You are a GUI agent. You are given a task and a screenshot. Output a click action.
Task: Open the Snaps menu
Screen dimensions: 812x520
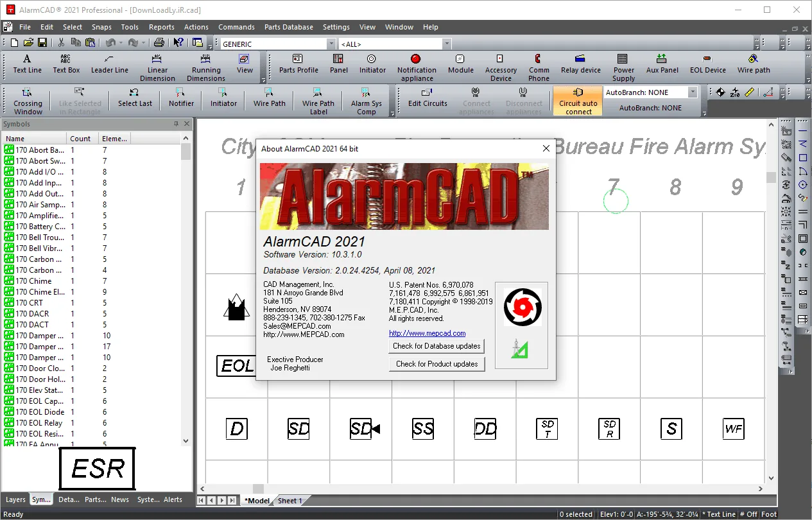pos(101,27)
